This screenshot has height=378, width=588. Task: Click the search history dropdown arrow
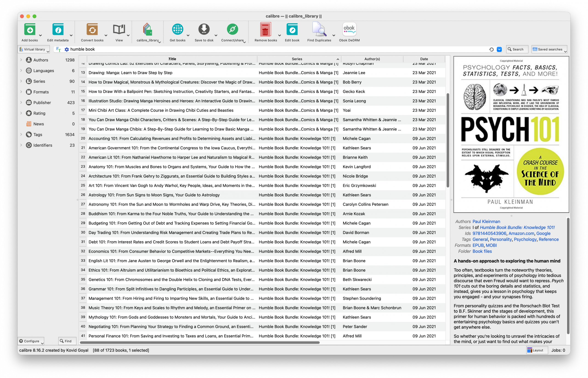[x=499, y=49]
